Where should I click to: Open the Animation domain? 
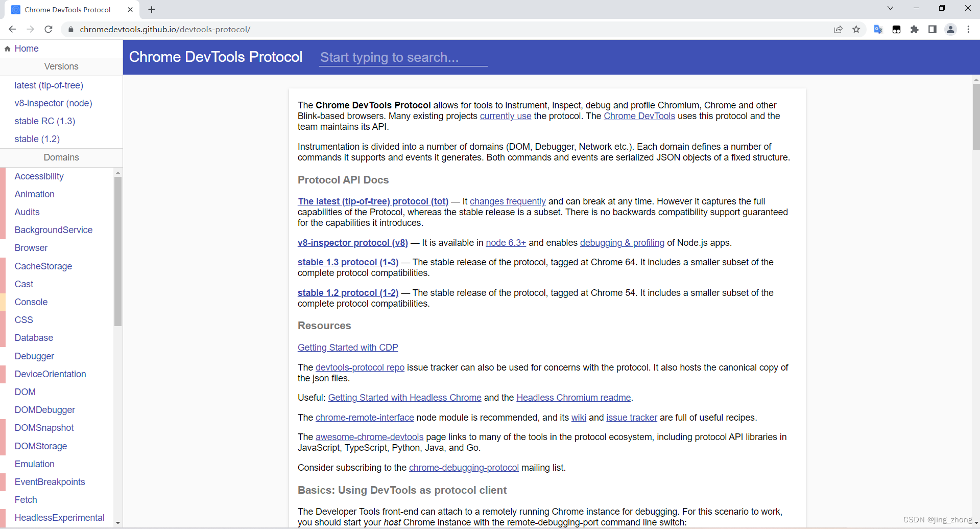point(34,194)
